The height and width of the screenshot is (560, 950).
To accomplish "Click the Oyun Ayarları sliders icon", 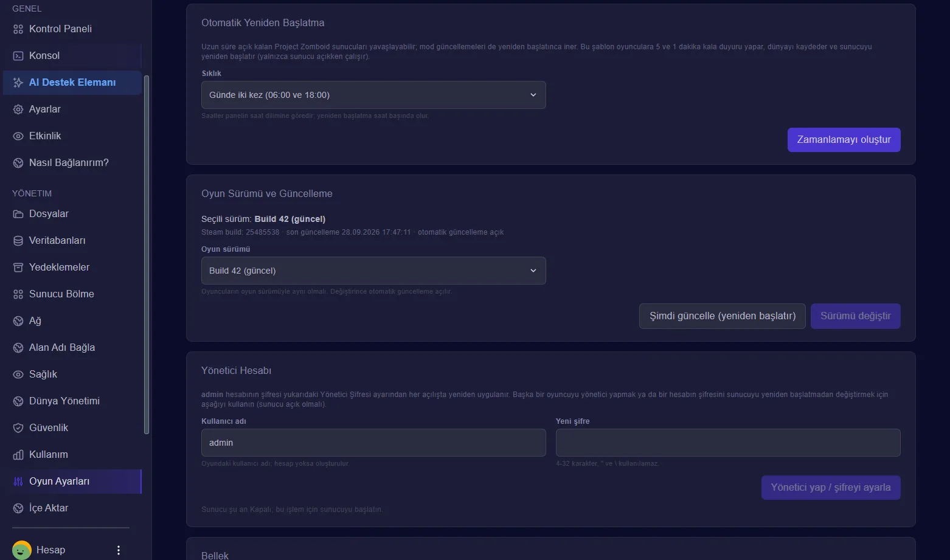I will pos(18,482).
